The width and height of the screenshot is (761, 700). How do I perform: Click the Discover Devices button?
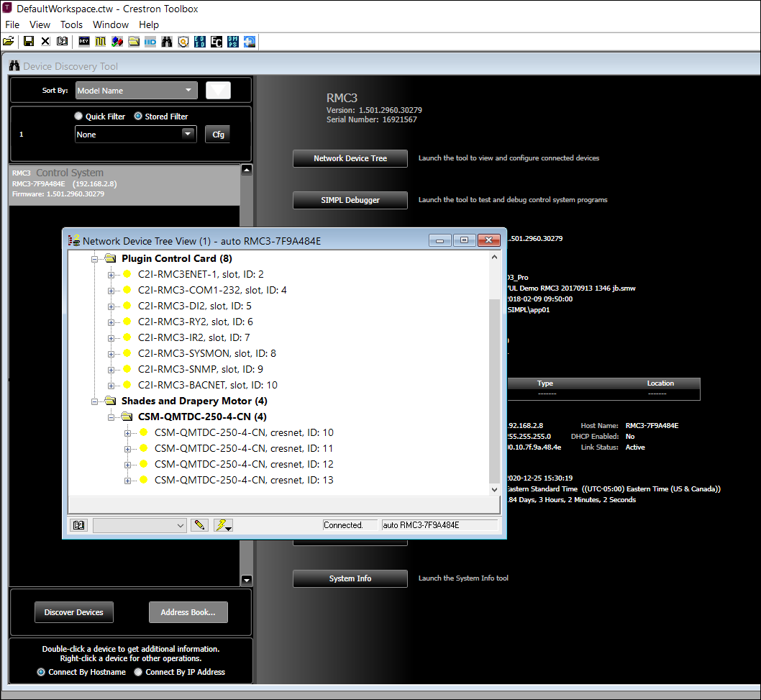pos(74,612)
